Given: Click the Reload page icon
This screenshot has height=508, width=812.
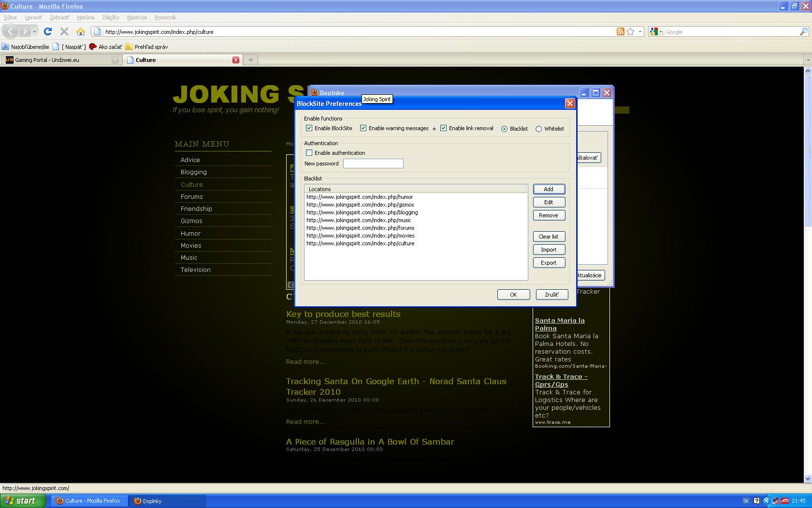Looking at the screenshot, I should (47, 32).
